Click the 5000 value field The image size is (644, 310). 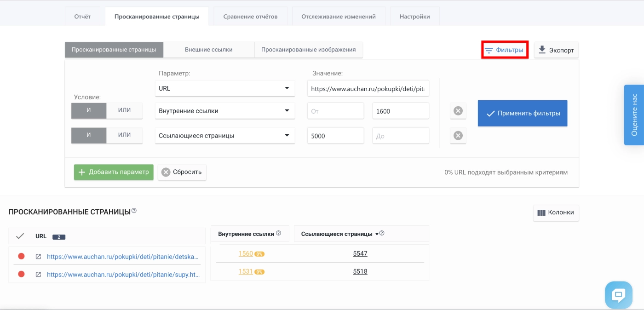pos(335,136)
